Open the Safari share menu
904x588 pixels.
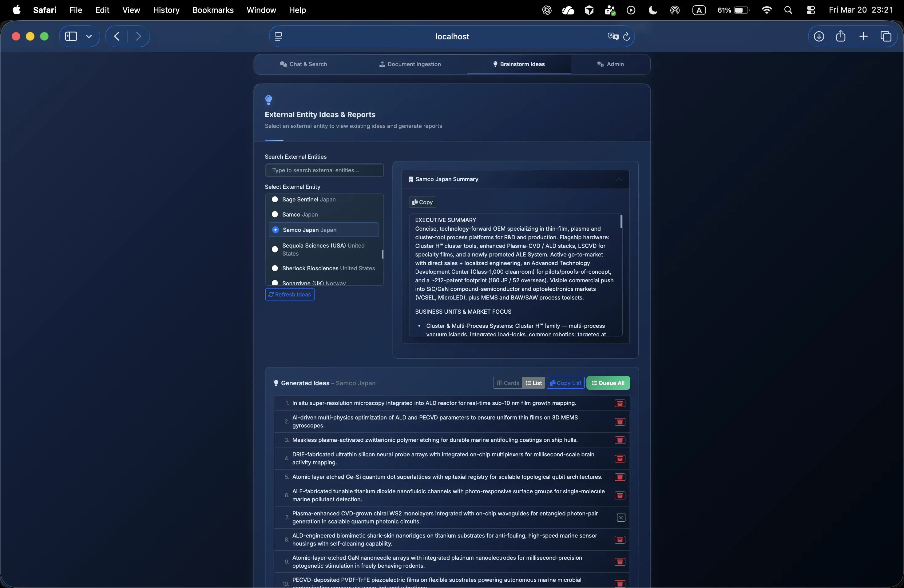[841, 36]
